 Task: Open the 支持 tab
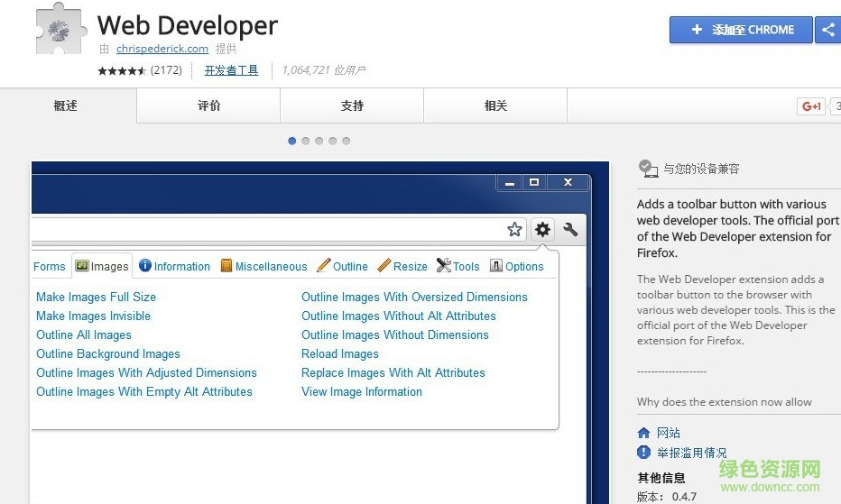click(352, 105)
